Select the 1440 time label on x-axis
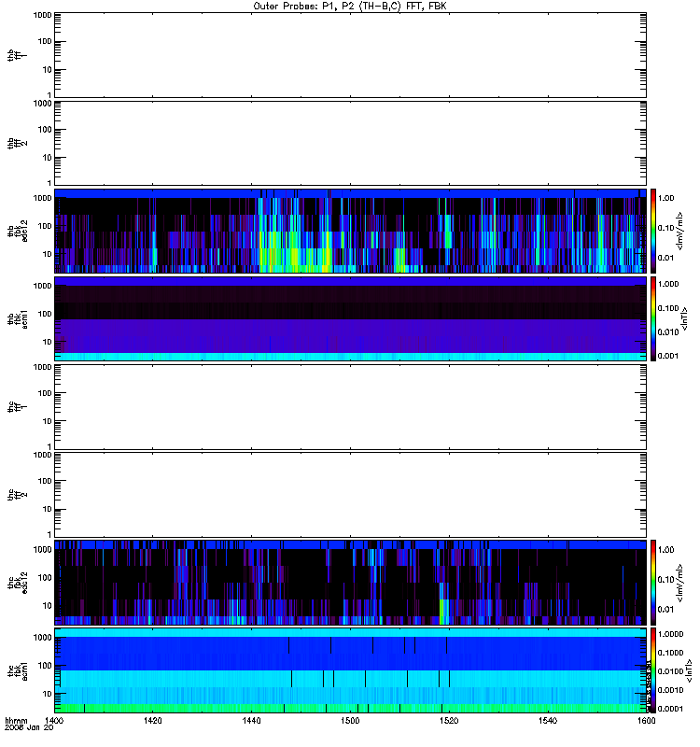Image resolution: width=700 pixels, height=747 pixels. coord(251,720)
